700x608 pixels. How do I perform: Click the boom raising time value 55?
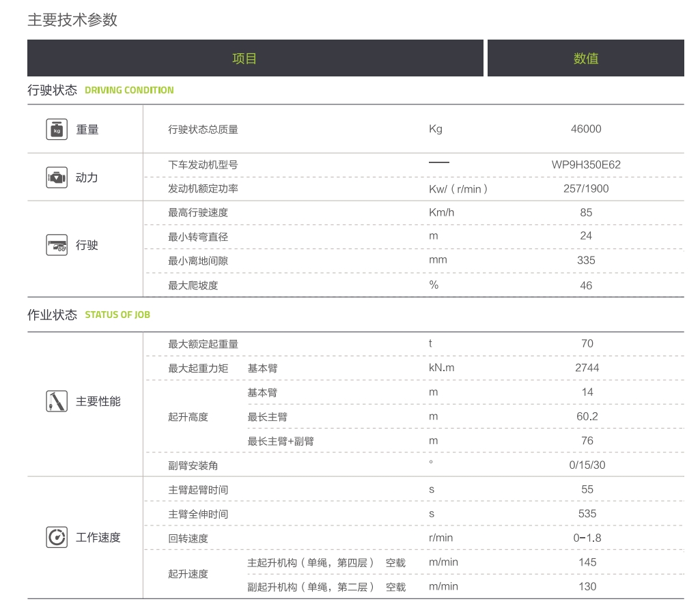[587, 489]
